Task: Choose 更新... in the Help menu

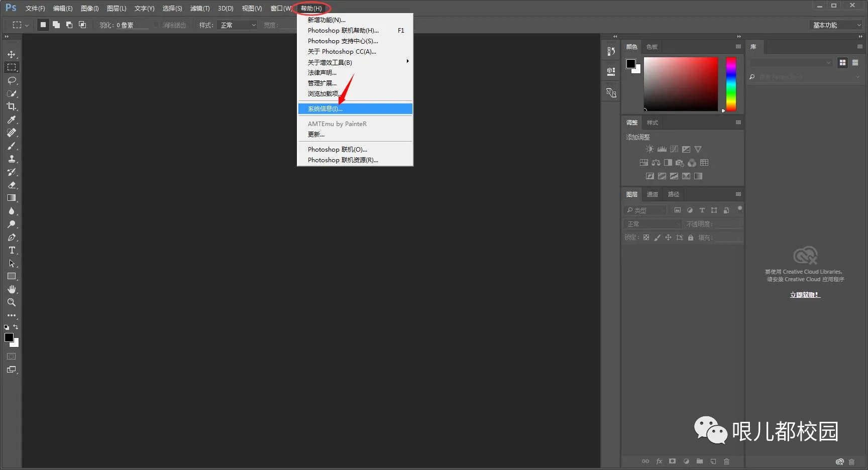Action: pos(355,134)
